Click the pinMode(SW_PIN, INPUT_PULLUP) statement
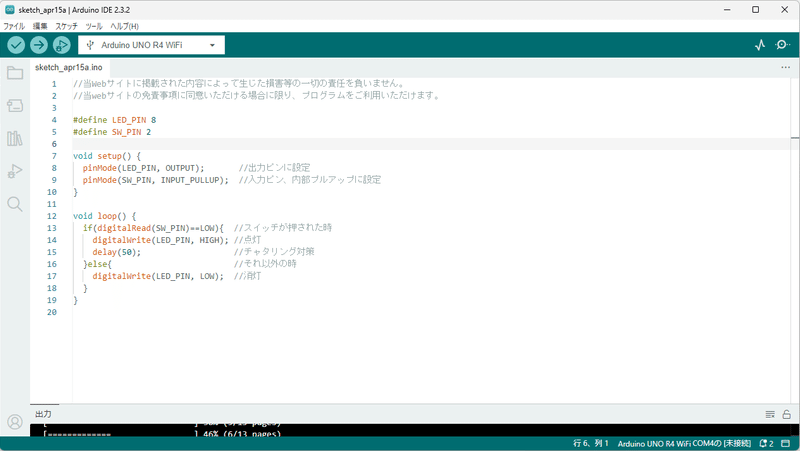 (x=156, y=180)
